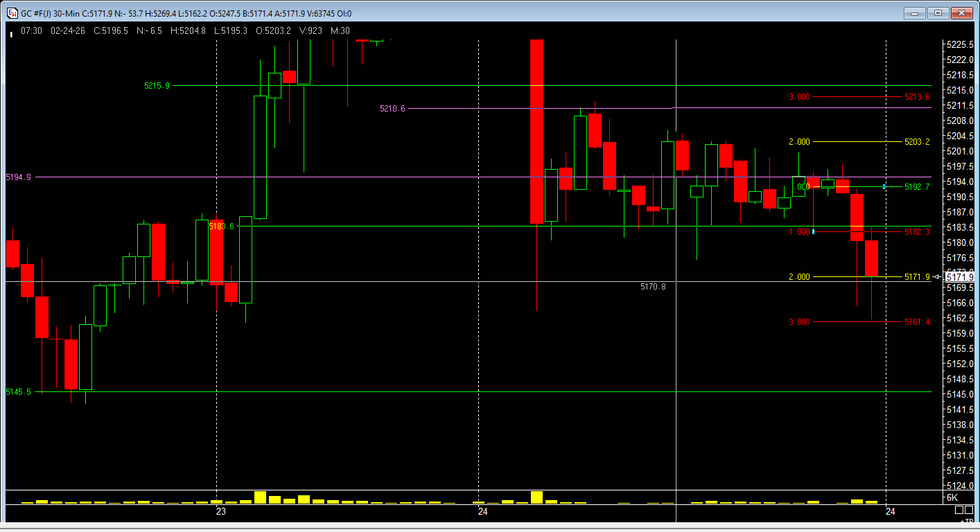
Task: Click the current price arrow beside 5171.9
Action: pyautogui.click(x=937, y=276)
